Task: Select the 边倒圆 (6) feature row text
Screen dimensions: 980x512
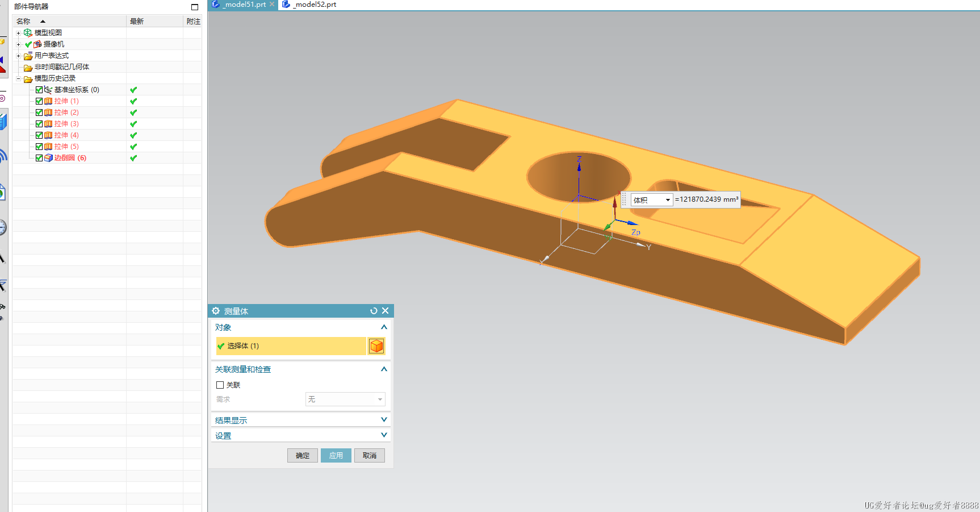Action: [70, 158]
